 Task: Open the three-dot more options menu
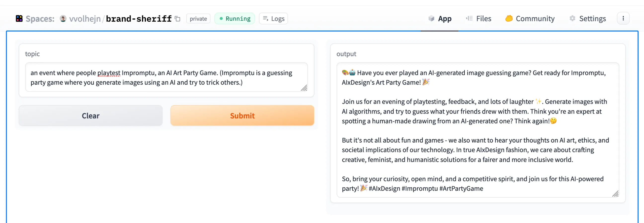click(623, 18)
